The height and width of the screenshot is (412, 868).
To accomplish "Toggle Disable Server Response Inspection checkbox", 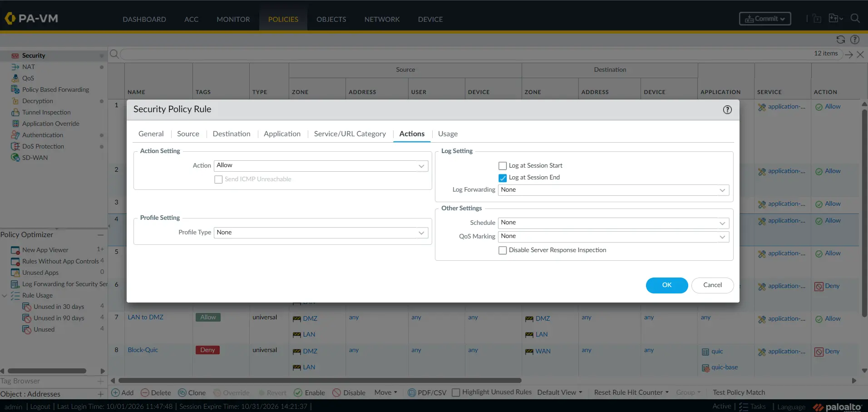I will 503,250.
